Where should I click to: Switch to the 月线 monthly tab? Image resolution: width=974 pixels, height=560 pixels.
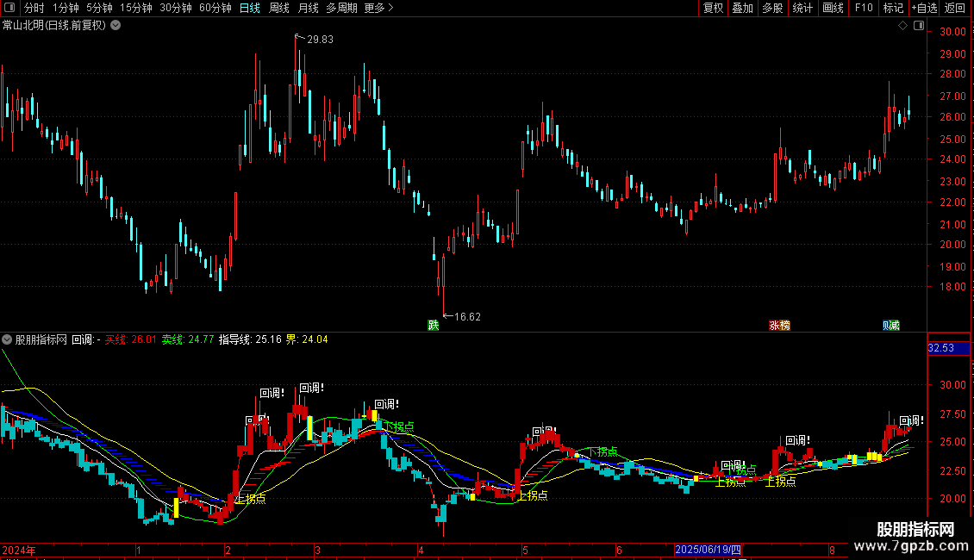(308, 8)
